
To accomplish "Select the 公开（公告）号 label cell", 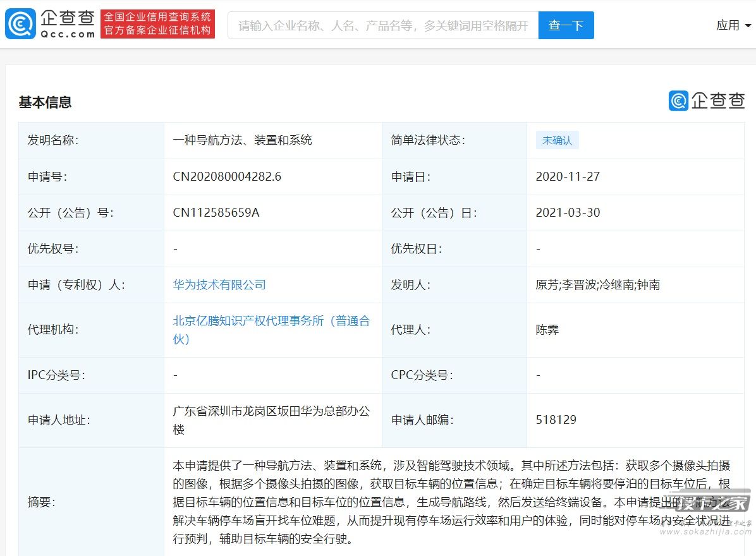I will [x=91, y=213].
